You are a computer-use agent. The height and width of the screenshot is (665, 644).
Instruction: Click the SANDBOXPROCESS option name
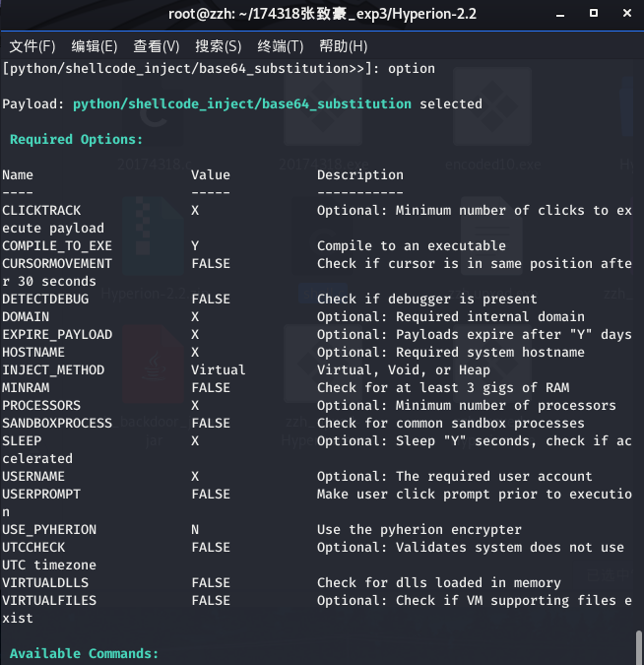point(57,424)
